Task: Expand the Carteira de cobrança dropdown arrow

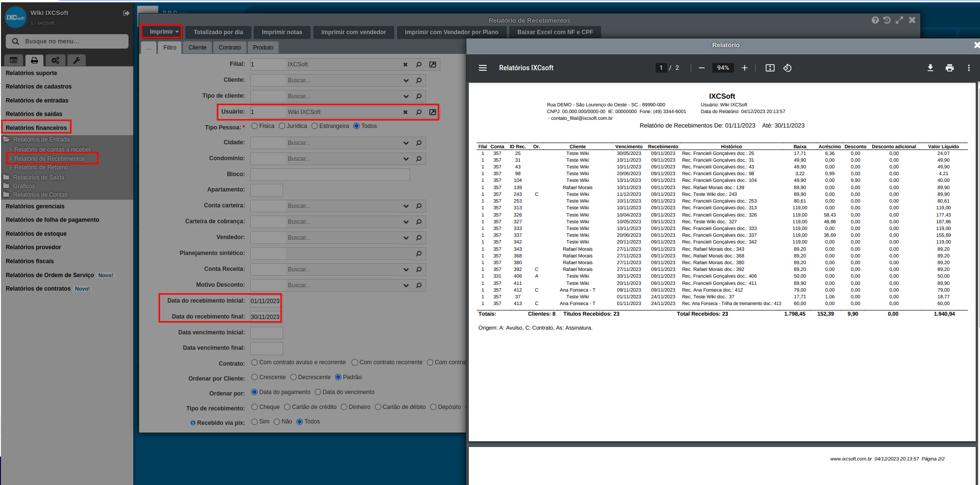Action: point(406,222)
